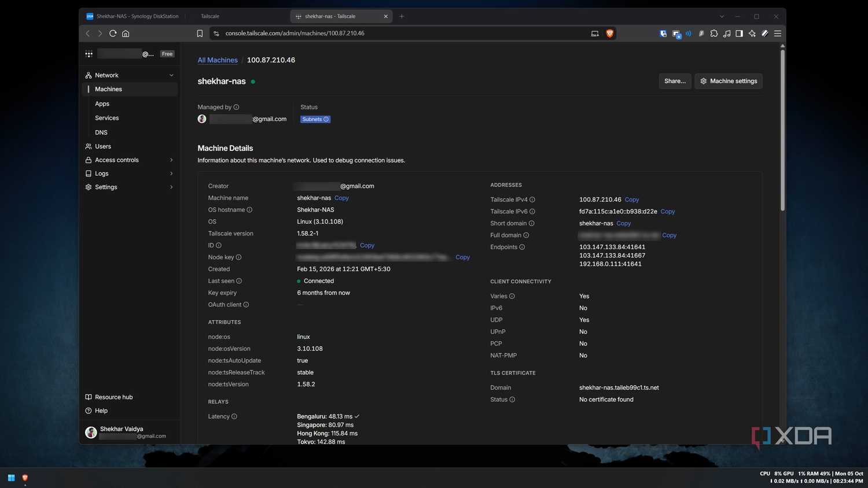Image resolution: width=868 pixels, height=488 pixels.
Task: Collapse the Network section chevron
Action: (x=171, y=75)
